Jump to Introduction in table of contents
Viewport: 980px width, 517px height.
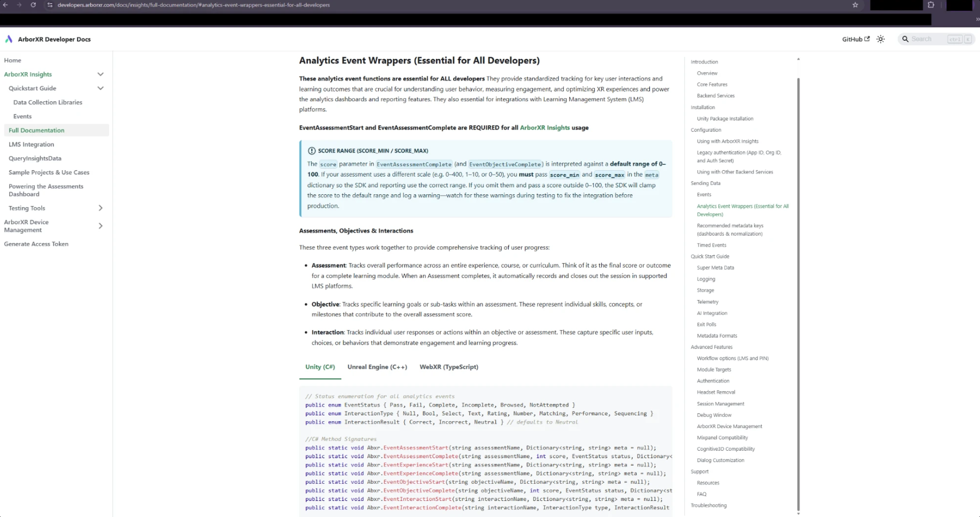704,62
